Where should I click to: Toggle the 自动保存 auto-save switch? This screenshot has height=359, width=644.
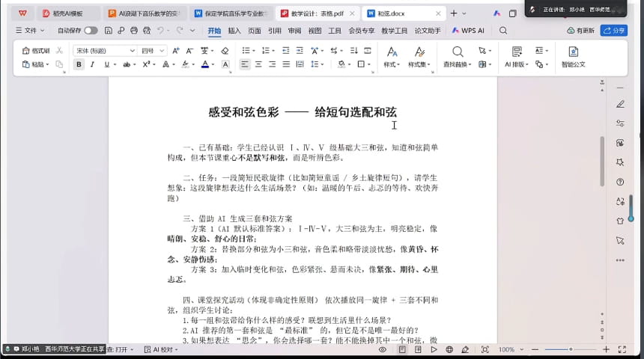coord(91,31)
